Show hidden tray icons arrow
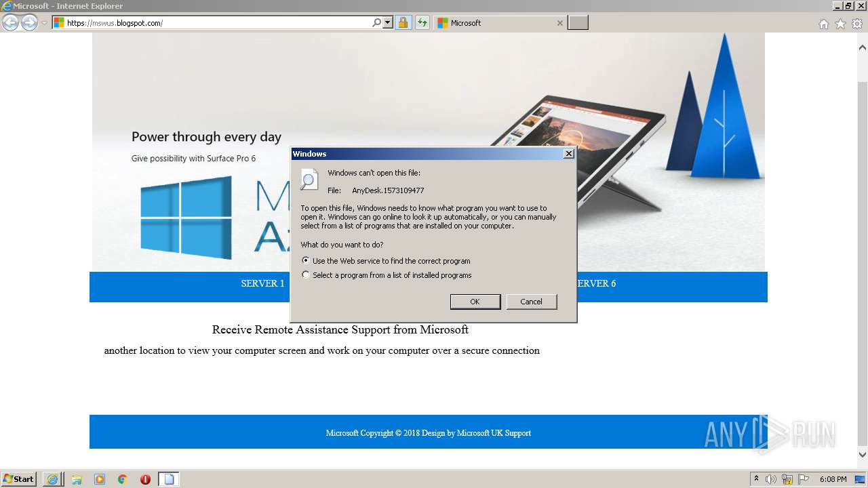This screenshot has width=868, height=488. point(756,479)
